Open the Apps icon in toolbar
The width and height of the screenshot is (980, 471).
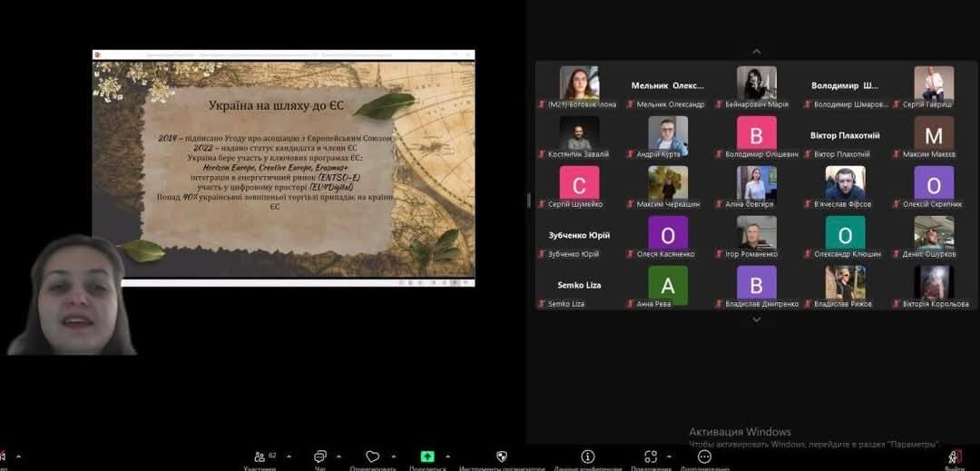click(x=651, y=456)
